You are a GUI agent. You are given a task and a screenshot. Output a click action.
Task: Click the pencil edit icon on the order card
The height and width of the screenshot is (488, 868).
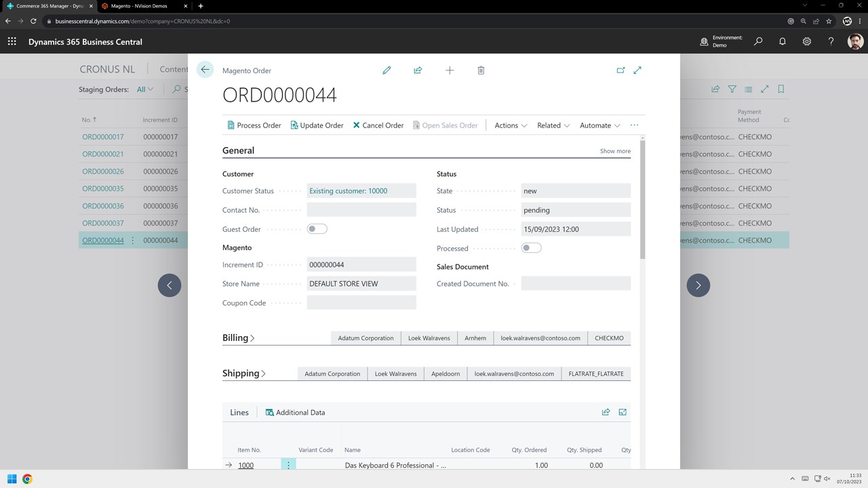[x=387, y=70]
